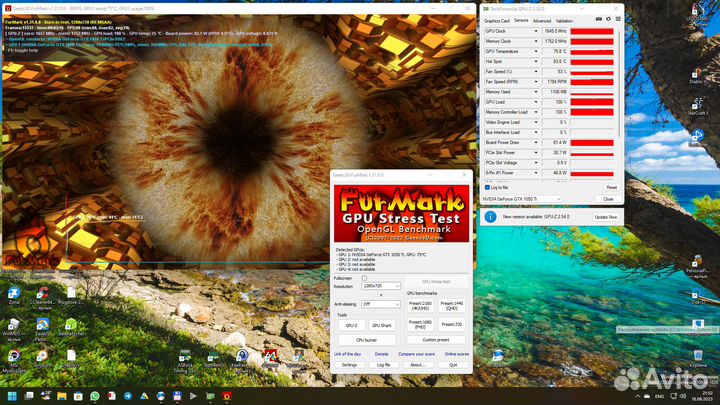Screen dimensions: 720x405
Task: Open the green cube desktop icon
Action: coord(71,327)
